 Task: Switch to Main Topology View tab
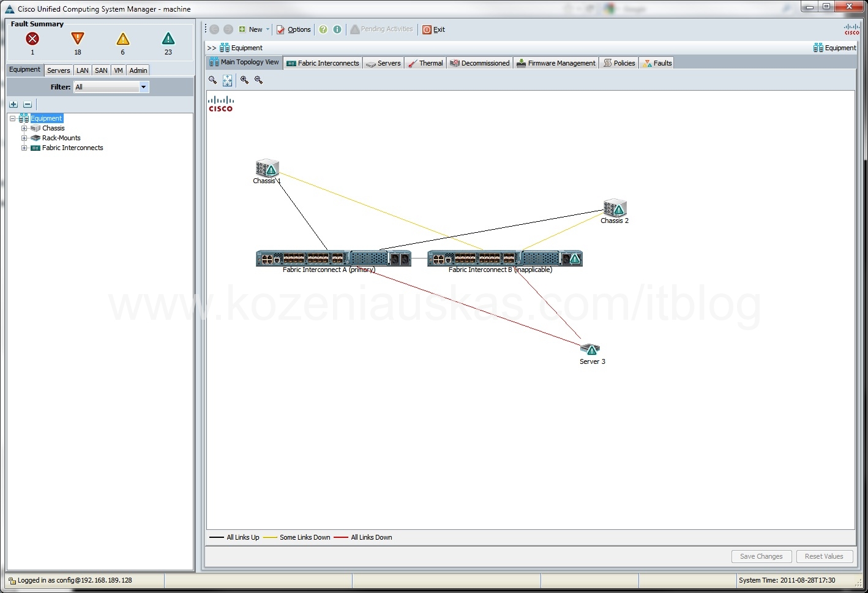pyautogui.click(x=244, y=62)
